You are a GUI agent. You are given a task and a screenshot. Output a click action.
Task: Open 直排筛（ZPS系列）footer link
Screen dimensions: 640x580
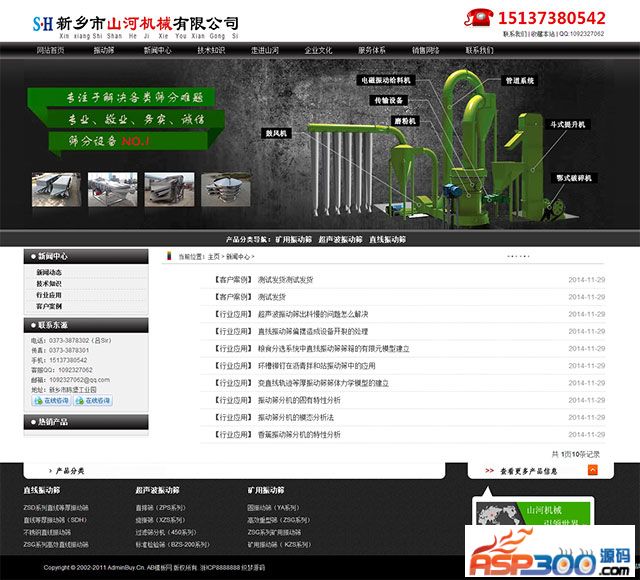pyautogui.click(x=160, y=508)
